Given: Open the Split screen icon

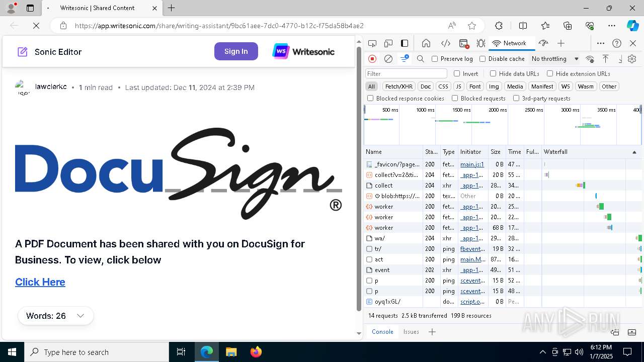Looking at the screenshot, I should pyautogui.click(x=523, y=26).
